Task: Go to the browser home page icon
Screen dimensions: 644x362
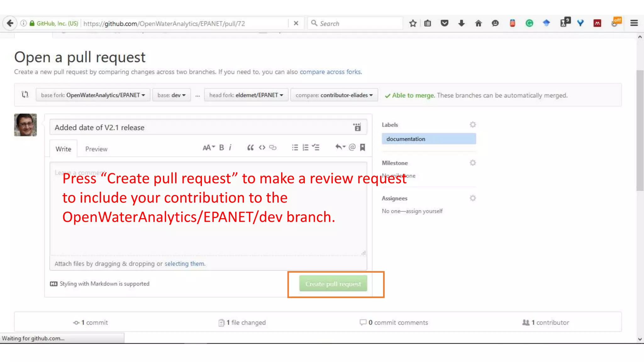Action: (x=478, y=23)
